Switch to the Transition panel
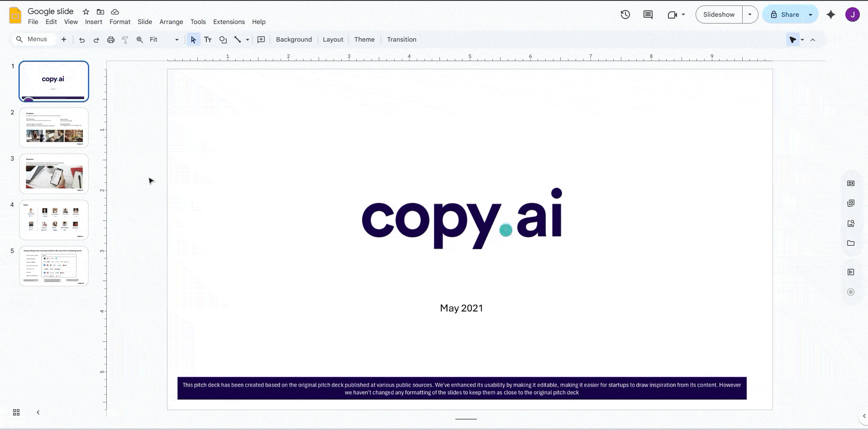 (x=401, y=39)
